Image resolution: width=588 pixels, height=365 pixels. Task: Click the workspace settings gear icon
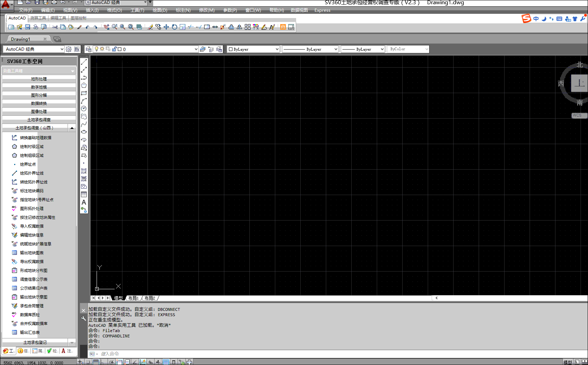tap(69, 49)
